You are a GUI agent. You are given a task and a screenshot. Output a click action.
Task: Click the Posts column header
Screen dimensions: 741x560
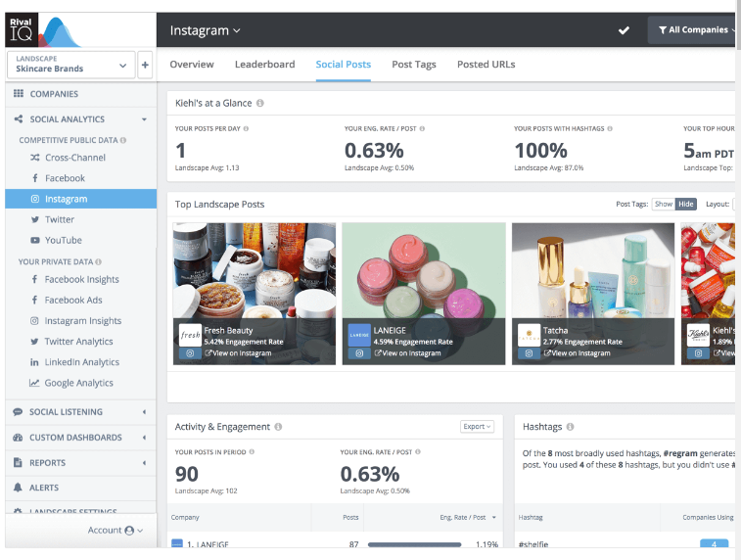350,518
